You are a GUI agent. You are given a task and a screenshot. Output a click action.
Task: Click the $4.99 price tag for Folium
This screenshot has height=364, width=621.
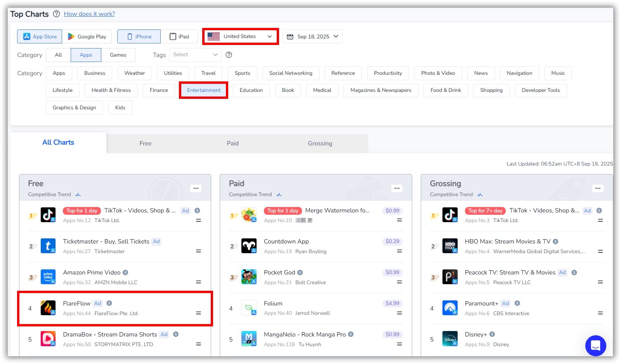[x=392, y=304]
